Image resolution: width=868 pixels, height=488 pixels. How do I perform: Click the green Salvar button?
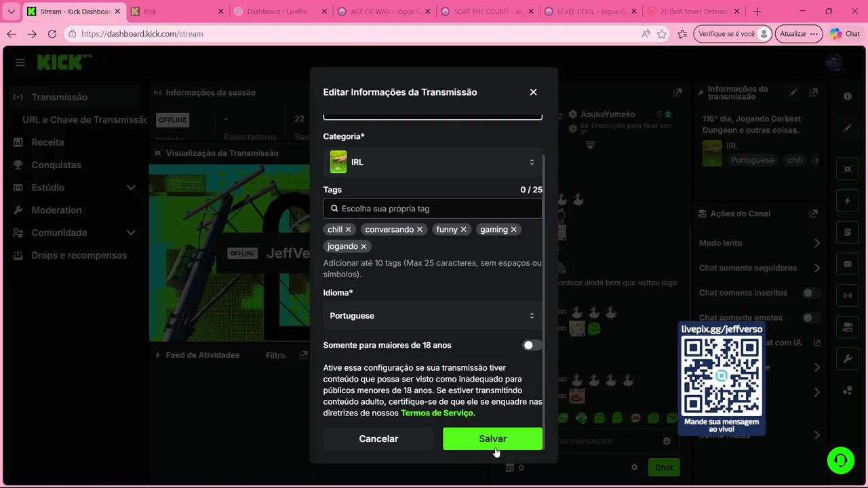pyautogui.click(x=492, y=439)
